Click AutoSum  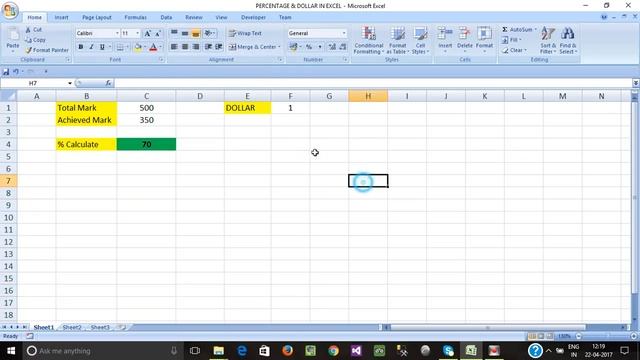(519, 29)
